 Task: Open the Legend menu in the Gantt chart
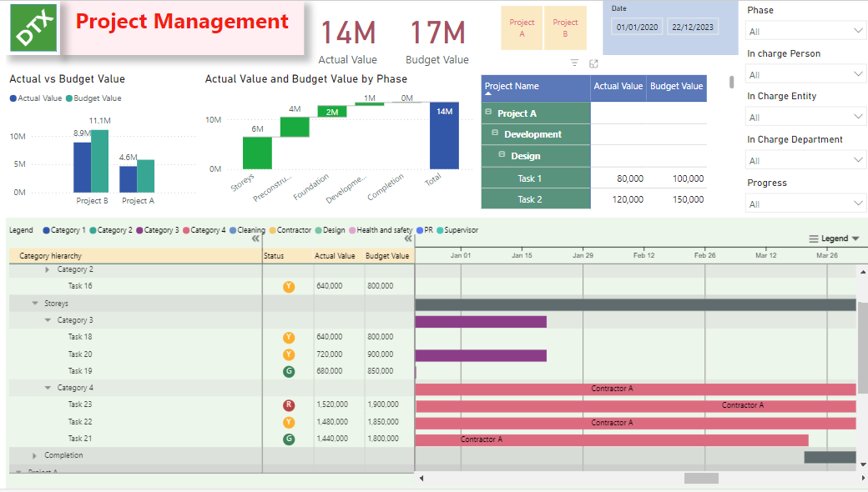[834, 238]
